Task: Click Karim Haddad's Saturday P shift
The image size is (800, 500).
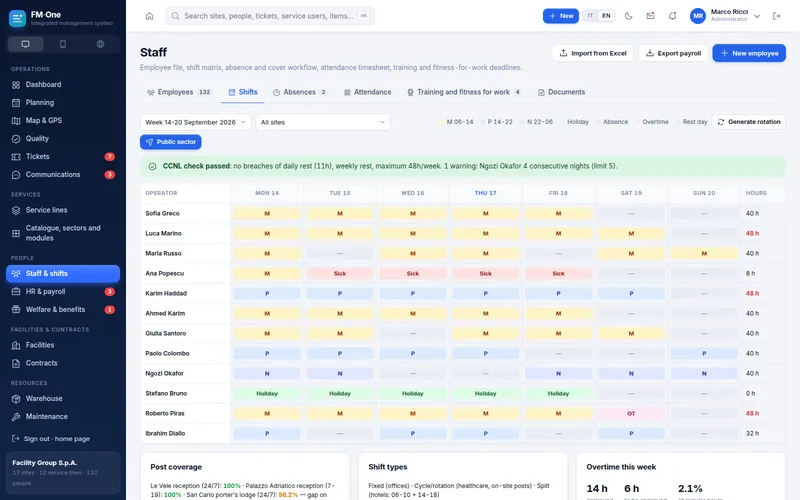Action: tap(631, 293)
